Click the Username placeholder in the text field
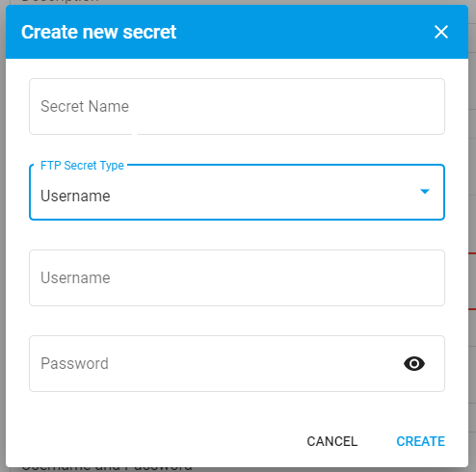This screenshot has height=472, width=476. [x=75, y=277]
